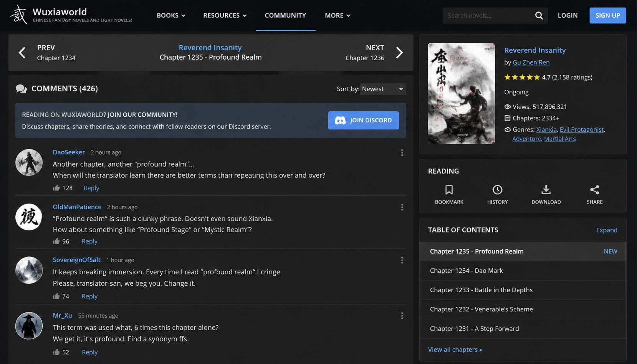Like DaoSeeker's comment thumbs-up

click(56, 188)
